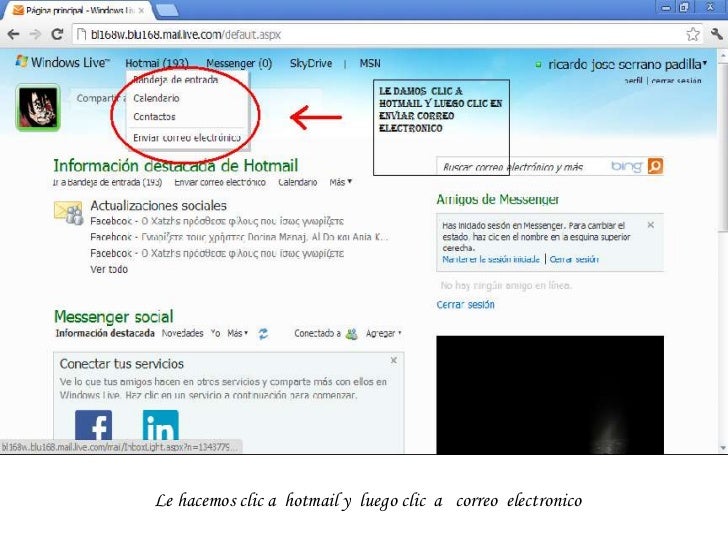
Task: Close the Messenger session notice
Action: coord(650,225)
